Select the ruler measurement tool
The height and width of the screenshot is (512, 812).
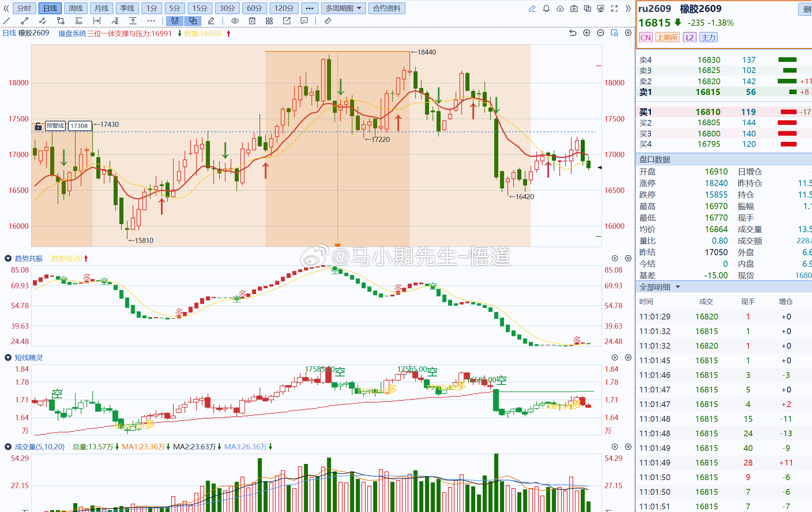[x=328, y=21]
